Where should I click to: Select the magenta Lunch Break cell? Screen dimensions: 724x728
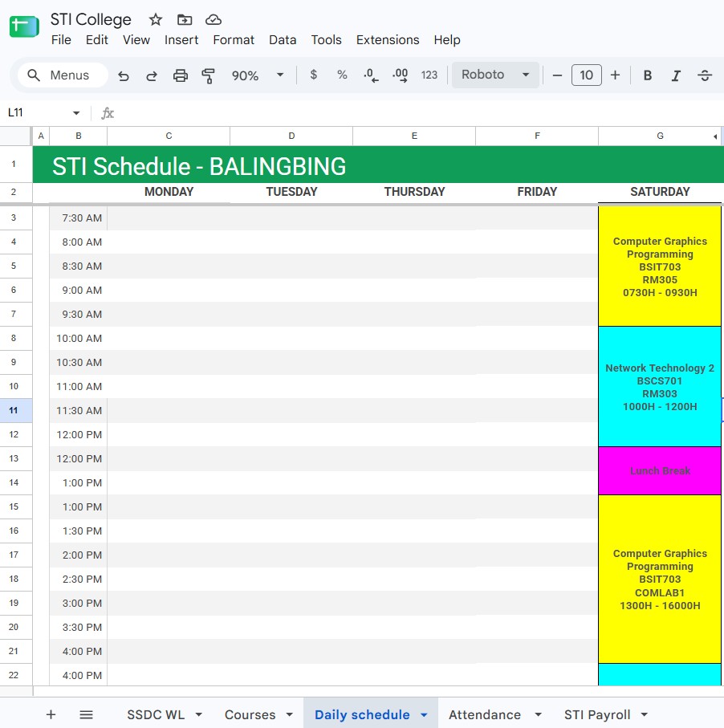coord(660,471)
